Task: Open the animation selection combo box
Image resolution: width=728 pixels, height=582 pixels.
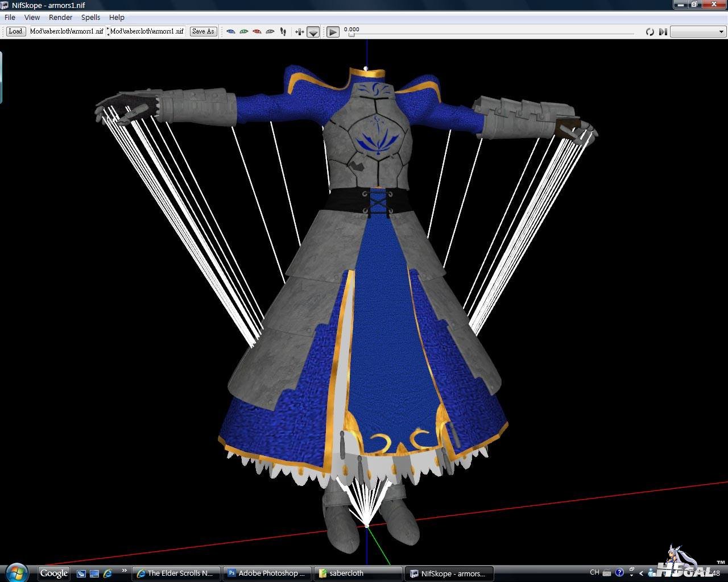Action: pos(697,32)
